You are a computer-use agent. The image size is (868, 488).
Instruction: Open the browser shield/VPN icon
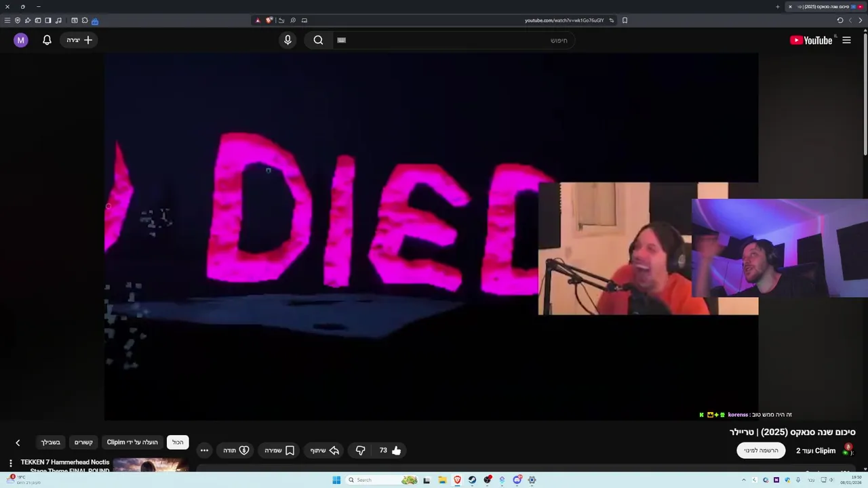18,20
